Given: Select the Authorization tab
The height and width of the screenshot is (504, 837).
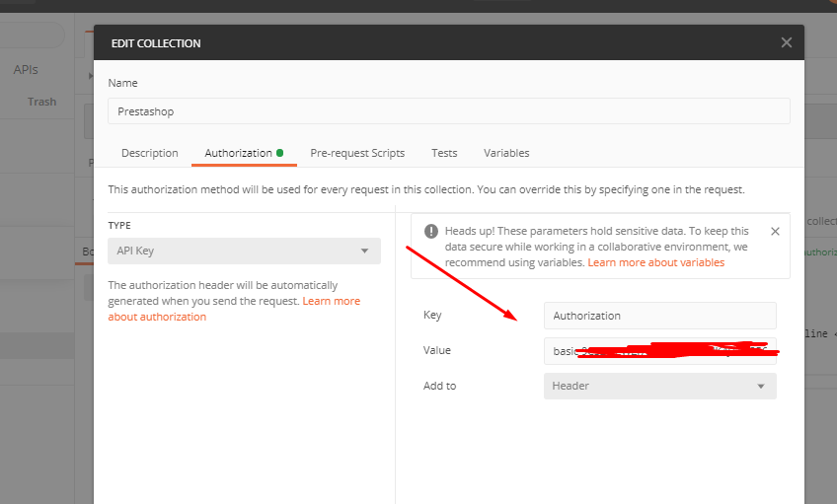Looking at the screenshot, I should click(238, 153).
